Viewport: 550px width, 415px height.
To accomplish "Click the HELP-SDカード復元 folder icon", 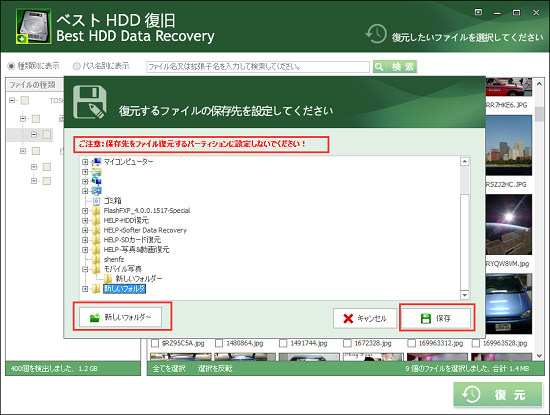I will (x=96, y=240).
